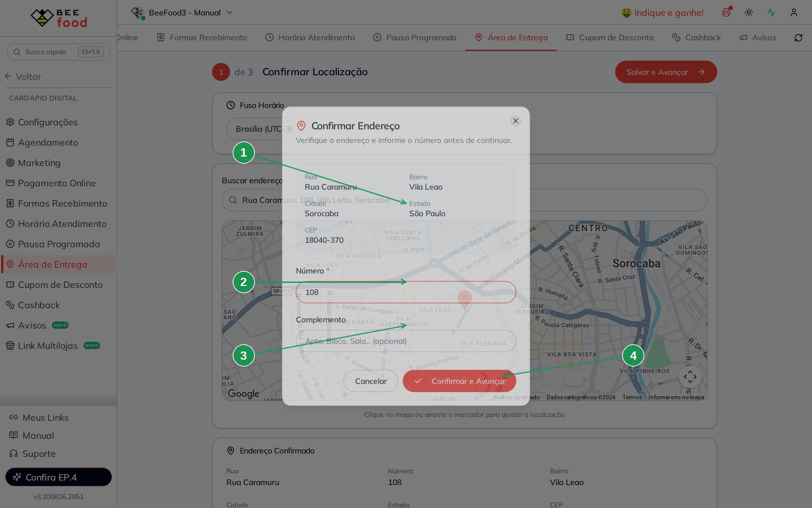Click the CEP value 18040-370
812x508 pixels.
tap(324, 240)
